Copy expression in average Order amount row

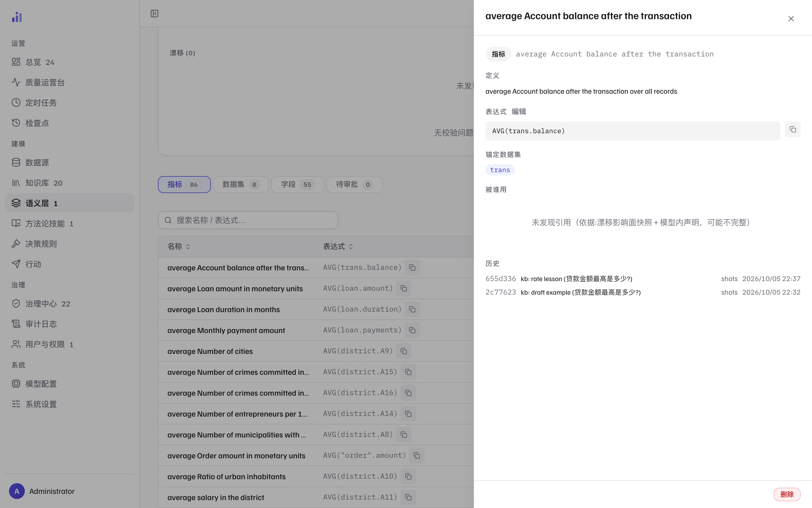pyautogui.click(x=416, y=456)
